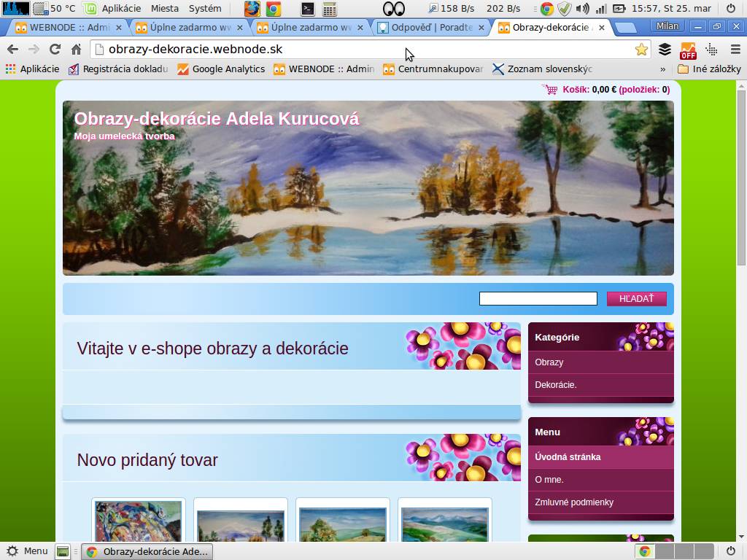Click the page vertical scrollbar thumb

741,178
